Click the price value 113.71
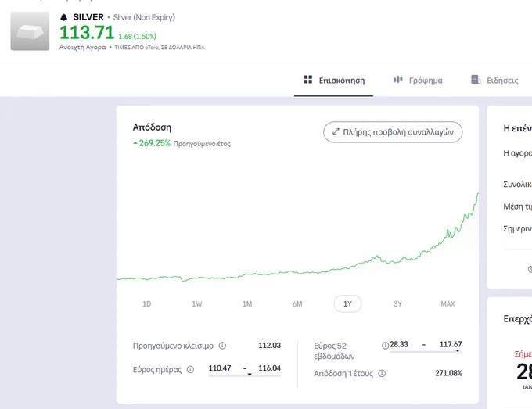 coord(87,33)
